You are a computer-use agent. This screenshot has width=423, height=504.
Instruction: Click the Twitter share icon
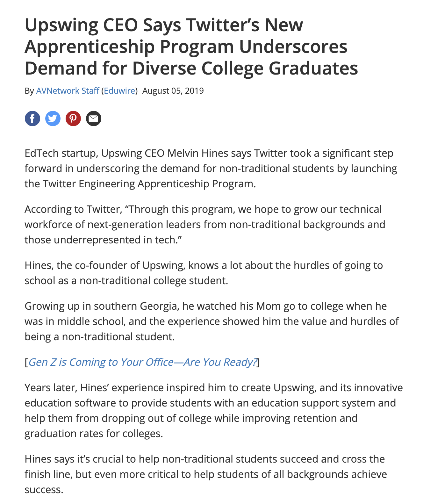(x=53, y=119)
